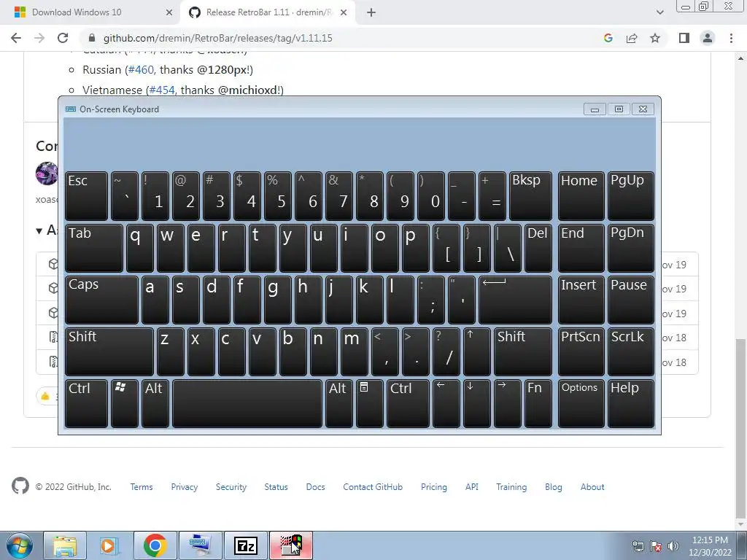Click the Help key on the On-Screen Keyboard
The image size is (747, 560).
(x=631, y=403)
